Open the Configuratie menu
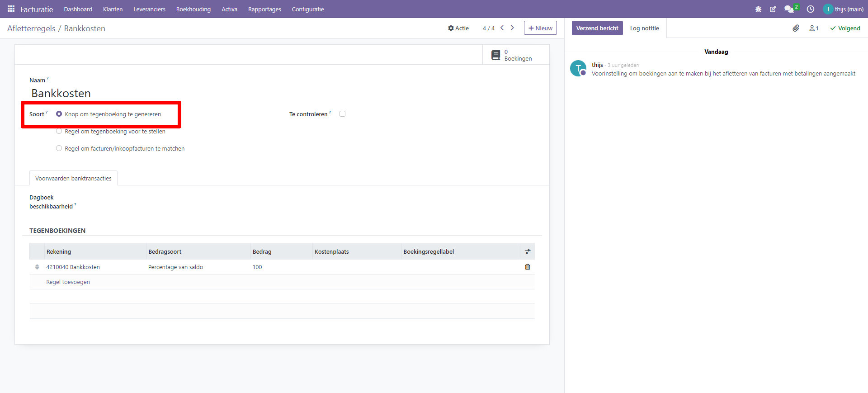The width and height of the screenshot is (868, 393). click(x=307, y=9)
